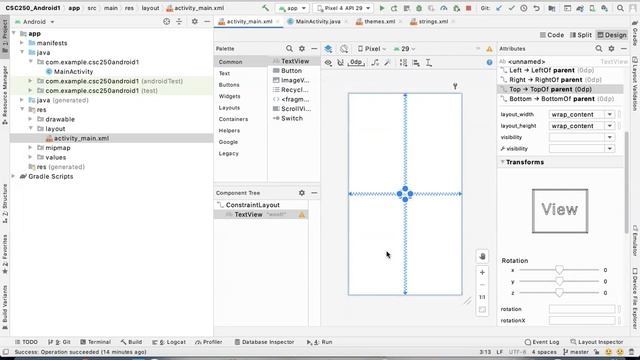Toggle the Autoconnect magnet icon
This screenshot has width=640, height=360.
[340, 62]
